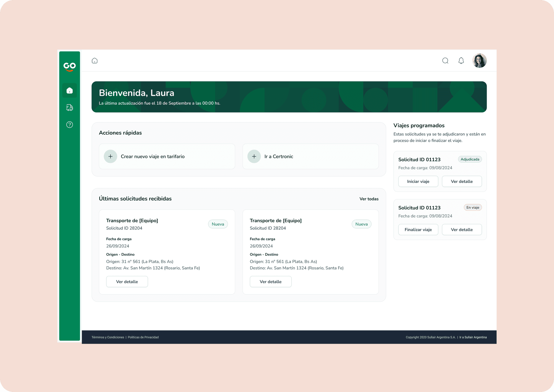The image size is (554, 392).
Task: Open search with the magnifier icon
Action: coord(445,61)
